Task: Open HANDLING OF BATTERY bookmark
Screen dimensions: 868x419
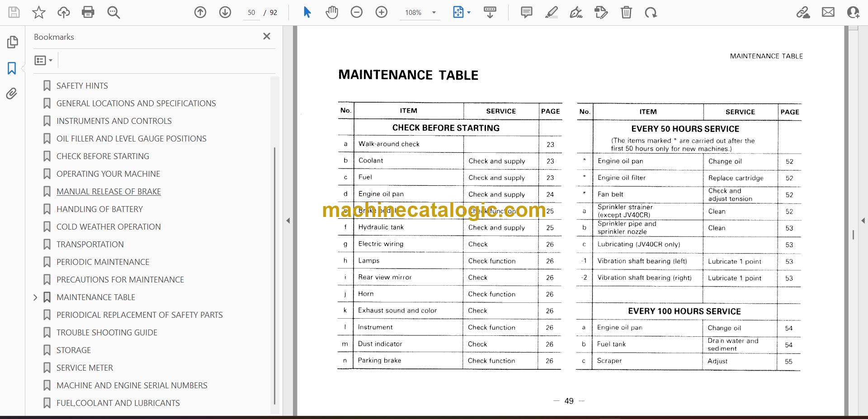Action: (x=99, y=209)
